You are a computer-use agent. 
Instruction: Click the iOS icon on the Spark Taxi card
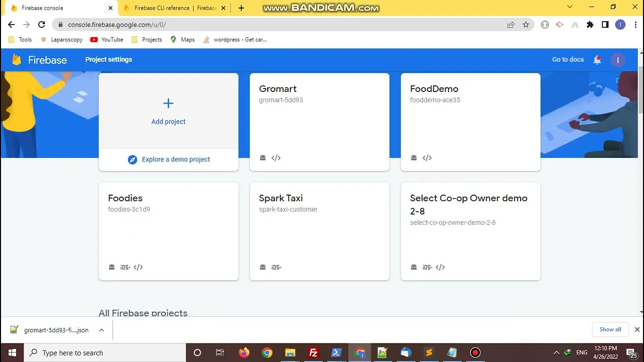click(x=276, y=267)
